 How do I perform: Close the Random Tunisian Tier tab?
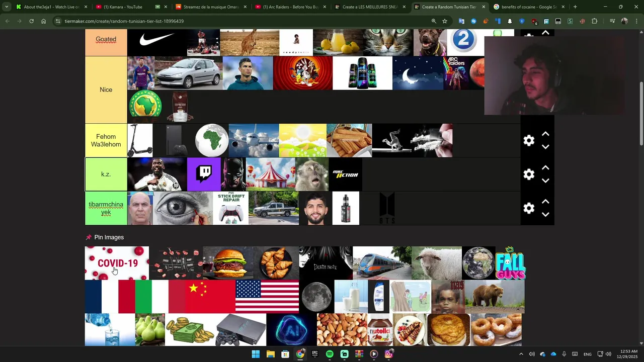[484, 7]
